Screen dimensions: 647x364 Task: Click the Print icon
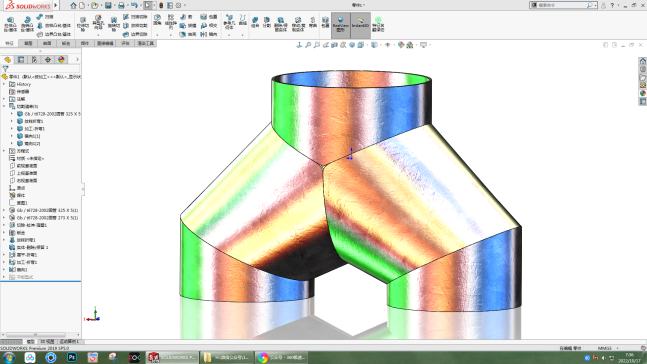tap(121, 5)
